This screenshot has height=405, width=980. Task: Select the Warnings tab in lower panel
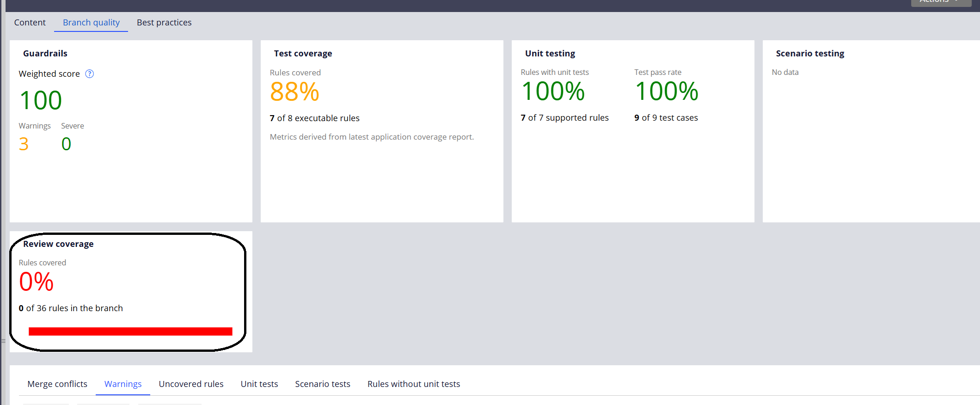pos(123,384)
